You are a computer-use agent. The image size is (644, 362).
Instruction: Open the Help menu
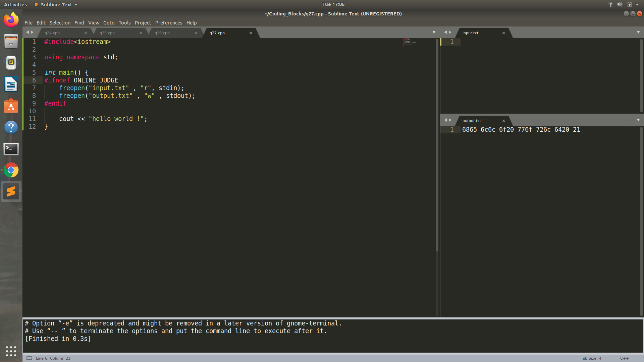[x=192, y=23]
